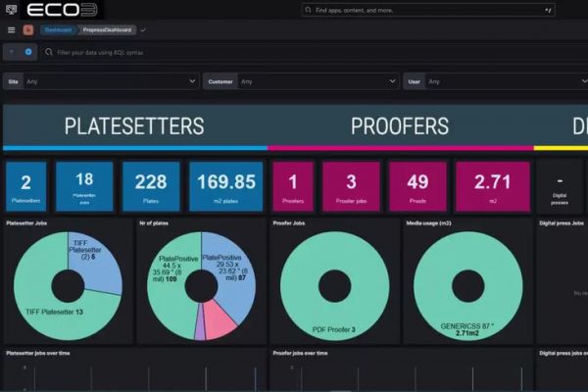This screenshot has height=392, width=588.
Task: Expand the Customer filter dropdown
Action: [391, 81]
